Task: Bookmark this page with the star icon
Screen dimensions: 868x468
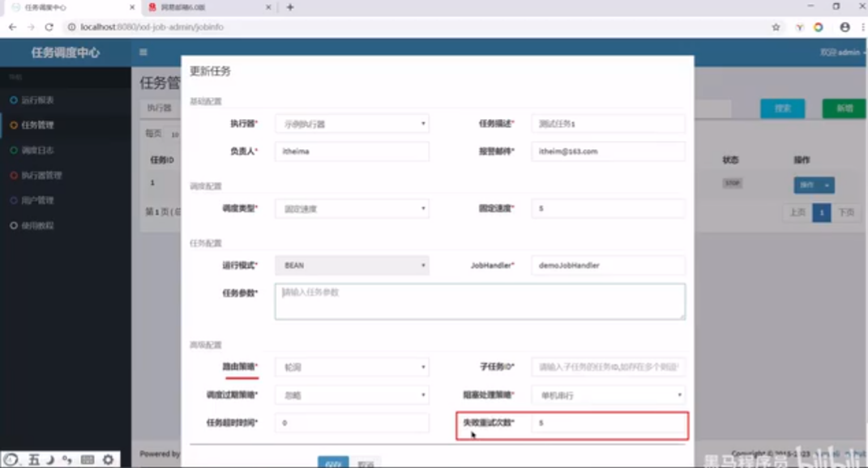Action: click(776, 27)
